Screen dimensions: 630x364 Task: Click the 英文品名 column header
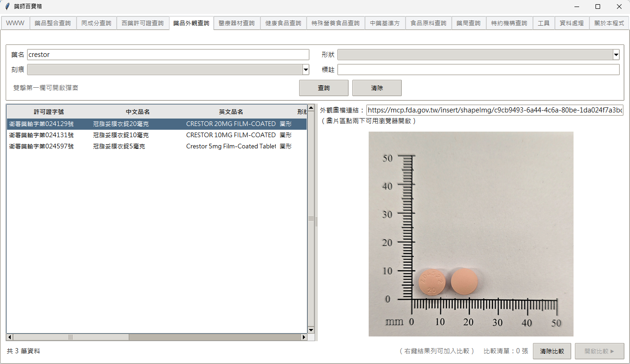tap(231, 112)
